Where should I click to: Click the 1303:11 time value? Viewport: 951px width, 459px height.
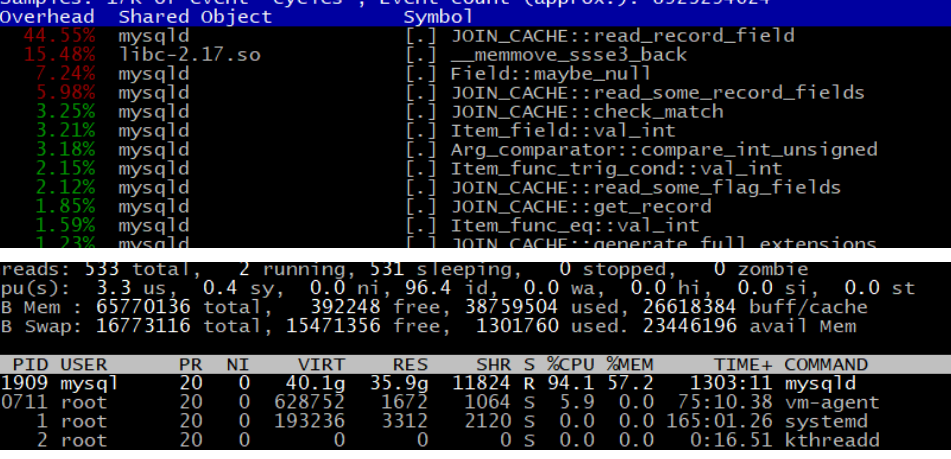(x=731, y=383)
